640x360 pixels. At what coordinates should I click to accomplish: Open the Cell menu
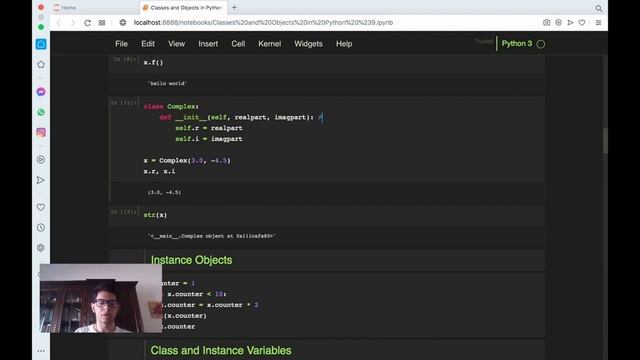tap(238, 44)
